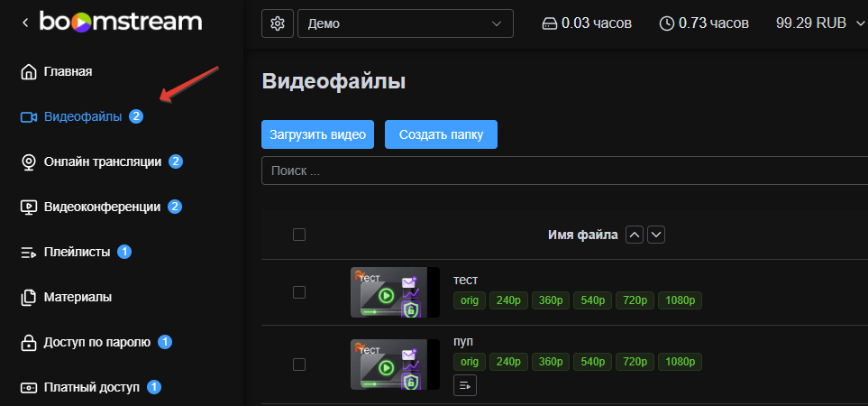Click the clock hours icon
This screenshot has width=868, height=406.
tap(667, 23)
